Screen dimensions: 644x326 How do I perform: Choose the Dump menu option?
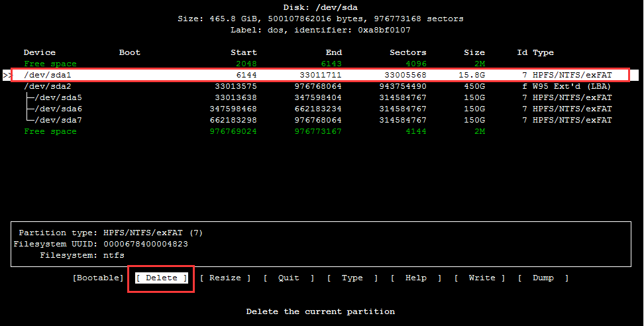click(x=543, y=278)
